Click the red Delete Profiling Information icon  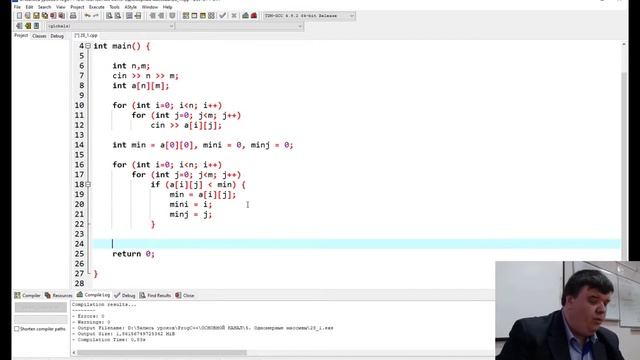coord(254,16)
